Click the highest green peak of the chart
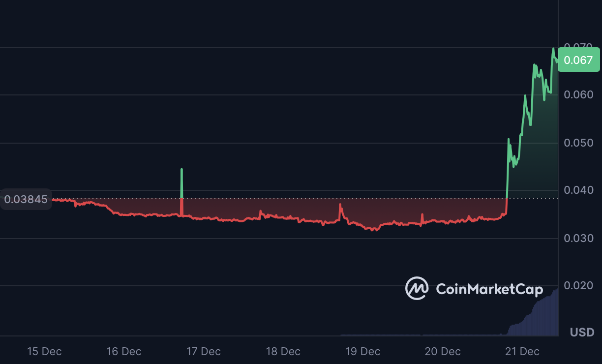Image resolution: width=602 pixels, height=364 pixels. click(553, 49)
